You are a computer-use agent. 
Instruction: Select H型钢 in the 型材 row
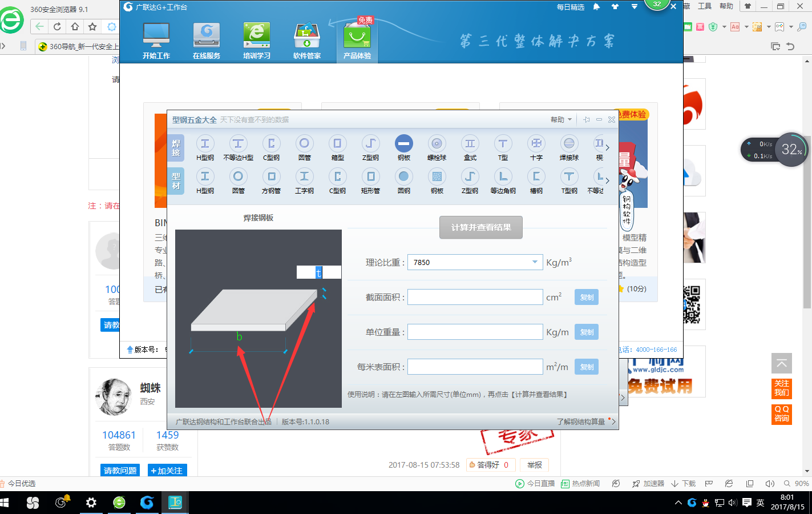coord(205,181)
